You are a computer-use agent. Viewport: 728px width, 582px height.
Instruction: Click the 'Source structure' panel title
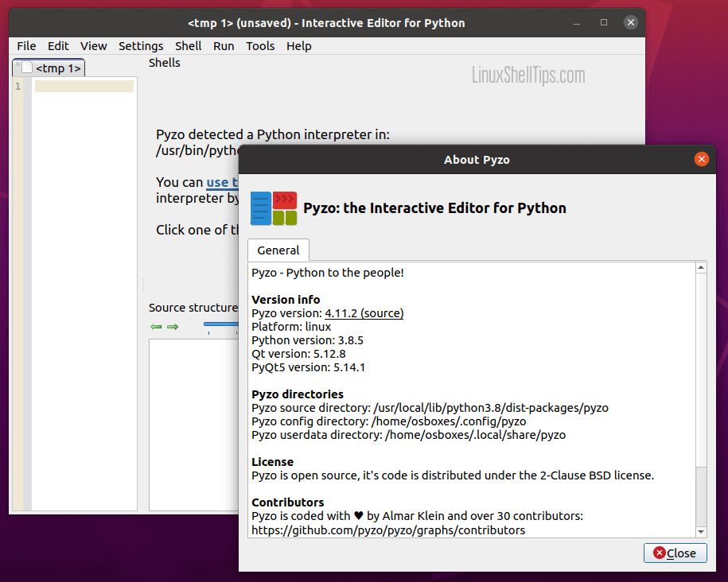[193, 308]
